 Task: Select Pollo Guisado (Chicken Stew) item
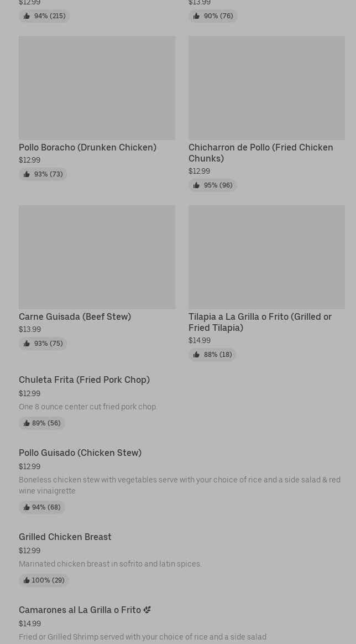[x=182, y=480]
